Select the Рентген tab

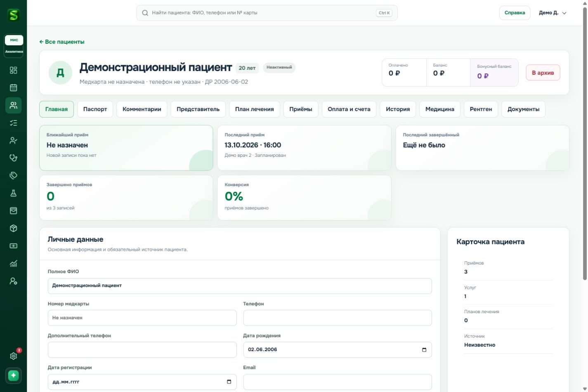click(481, 109)
